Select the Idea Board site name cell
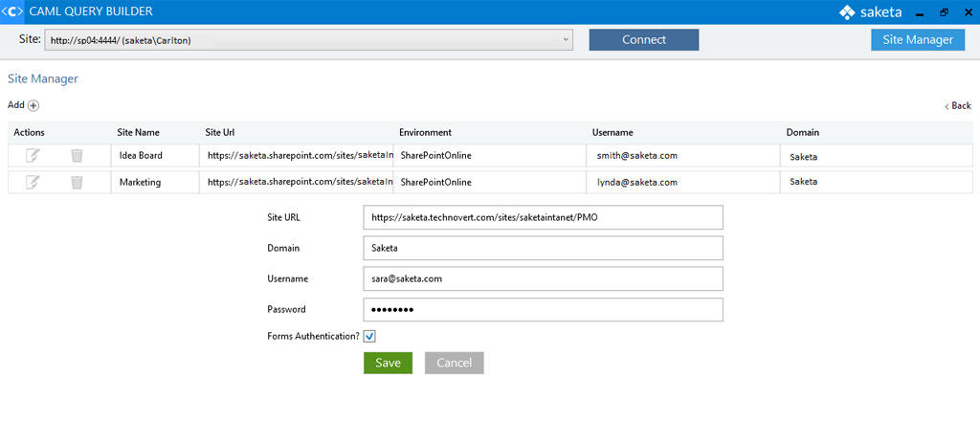The height and width of the screenshot is (443, 980). [155, 156]
